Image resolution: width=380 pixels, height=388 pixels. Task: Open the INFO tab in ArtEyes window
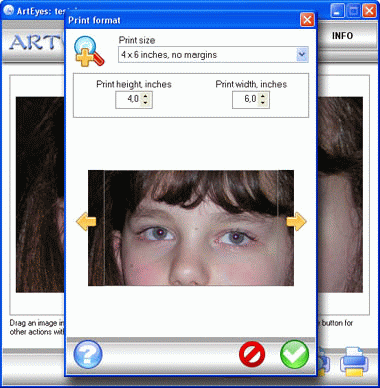342,36
